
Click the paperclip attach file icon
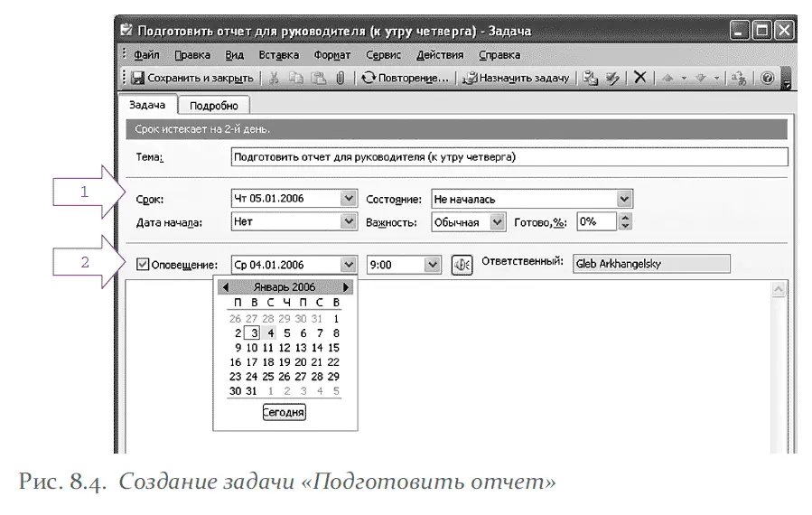[x=341, y=78]
